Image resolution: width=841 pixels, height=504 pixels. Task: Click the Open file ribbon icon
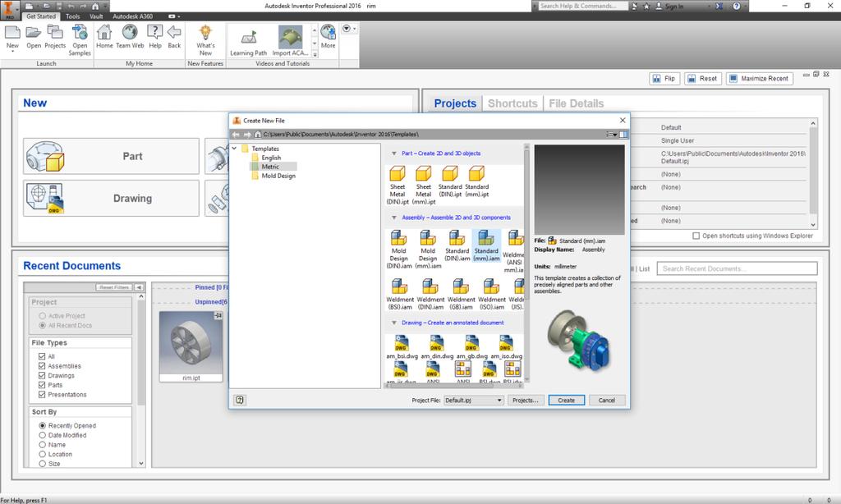33,32
